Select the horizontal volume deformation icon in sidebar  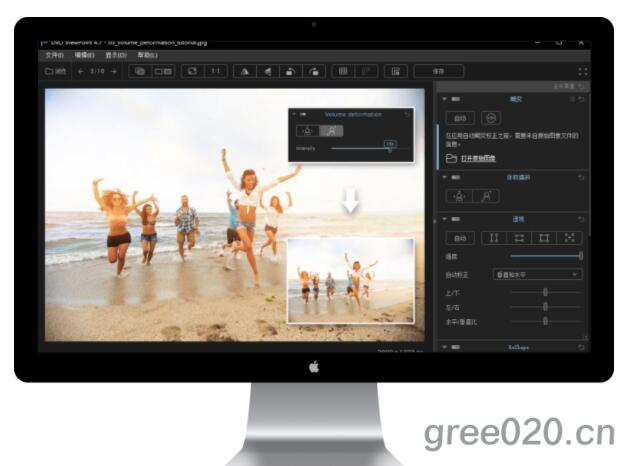coord(459,196)
